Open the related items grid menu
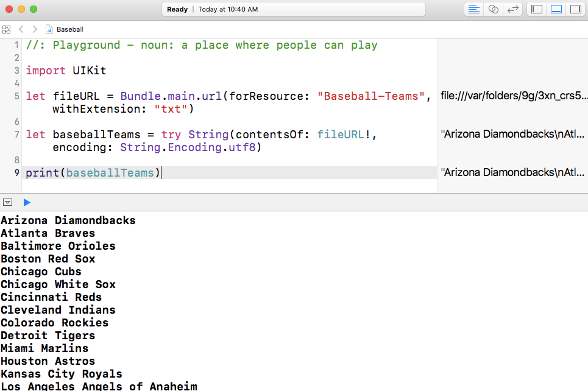This screenshot has height=391, width=588. pos(7,29)
